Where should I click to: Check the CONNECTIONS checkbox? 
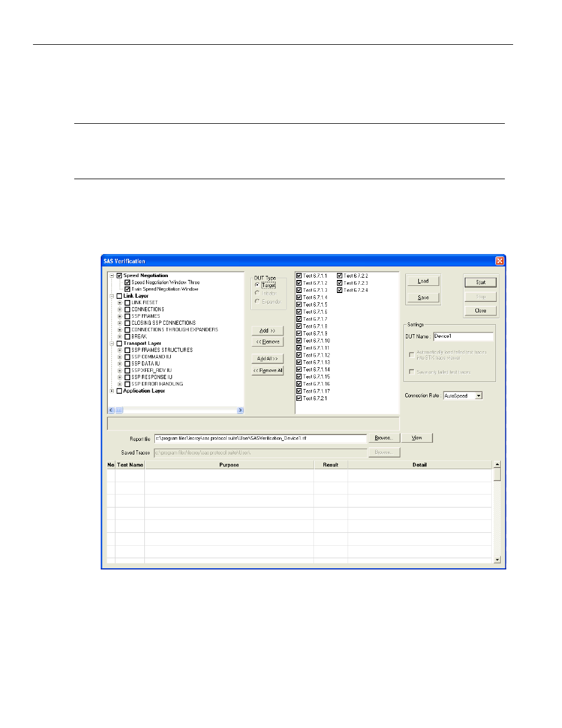[x=127, y=309]
